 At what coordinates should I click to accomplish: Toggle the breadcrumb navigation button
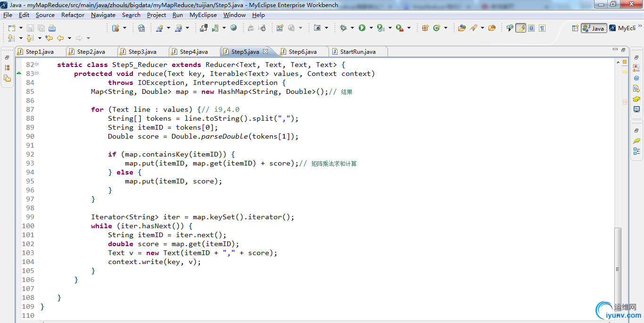(510, 28)
